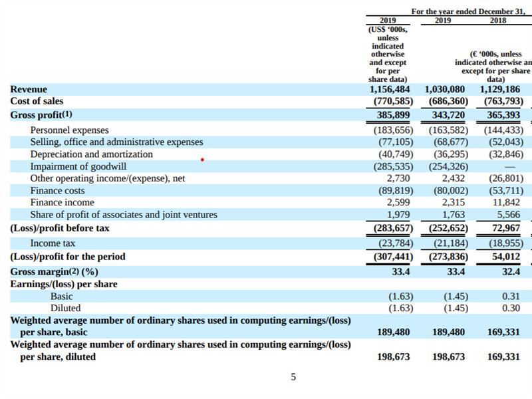Screen dimensions: 532x399
Task: Select finance income value "11,842"
Action: [506, 202]
